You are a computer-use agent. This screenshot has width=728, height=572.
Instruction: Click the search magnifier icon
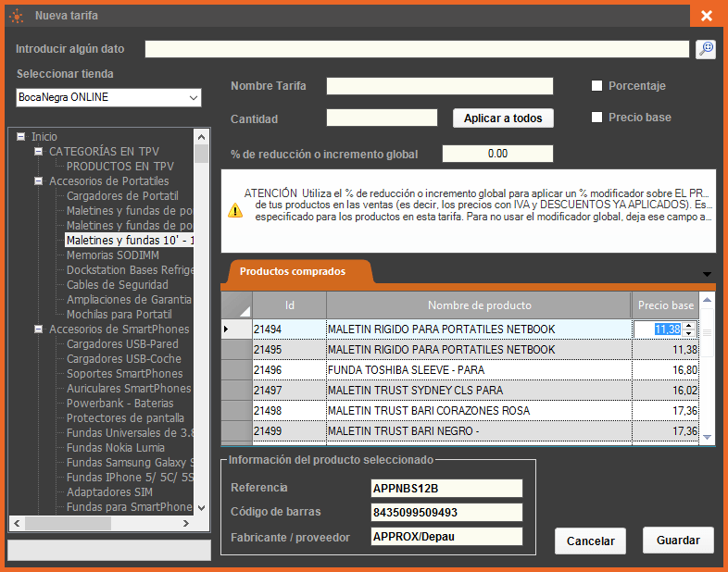706,50
